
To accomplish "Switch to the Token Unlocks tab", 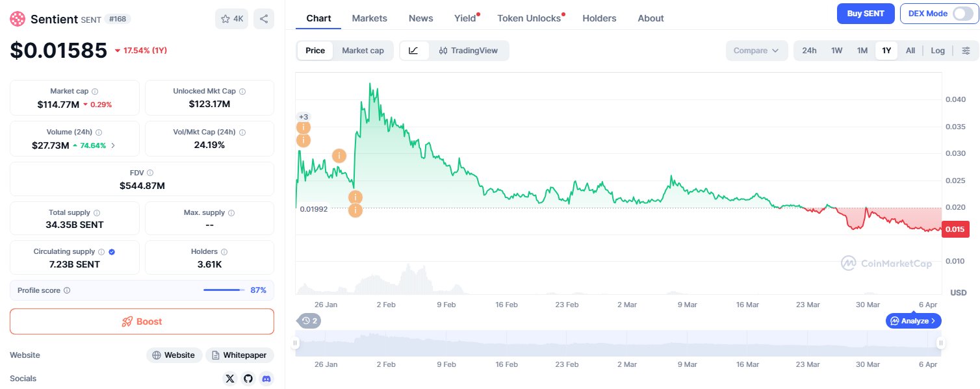I will (529, 18).
